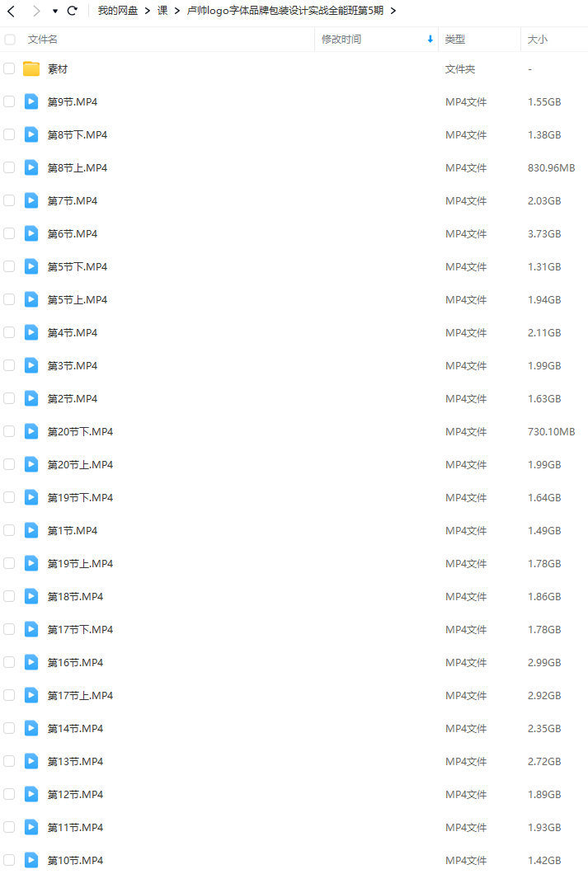
Task: Open the navigation history dropdown arrow
Action: pyautogui.click(x=55, y=12)
